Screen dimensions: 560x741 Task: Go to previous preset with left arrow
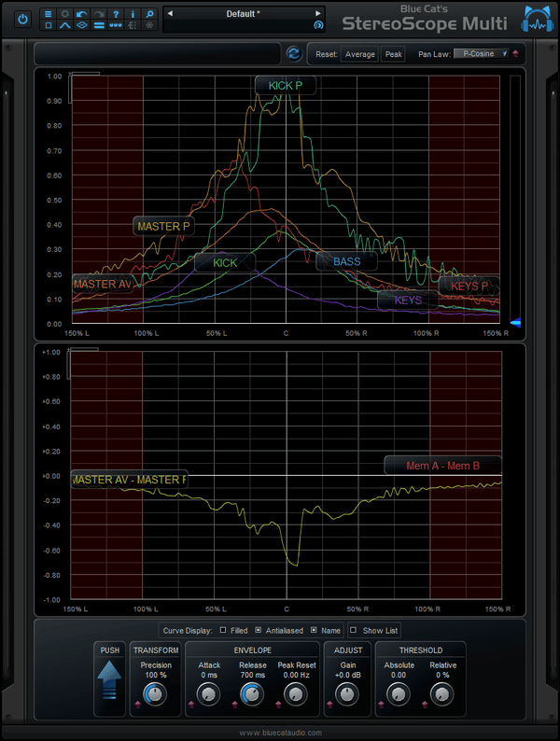(169, 14)
